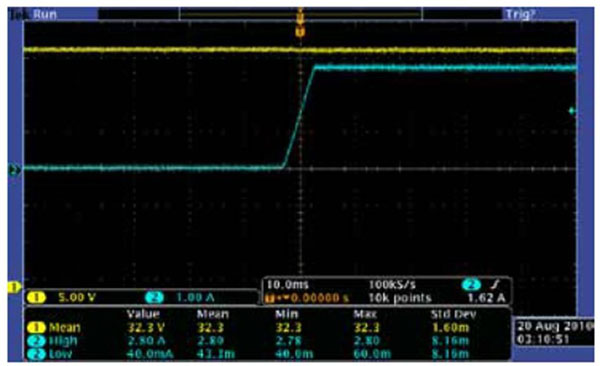
Task: Select the channel 2 High measurement badge
Action: [37, 341]
